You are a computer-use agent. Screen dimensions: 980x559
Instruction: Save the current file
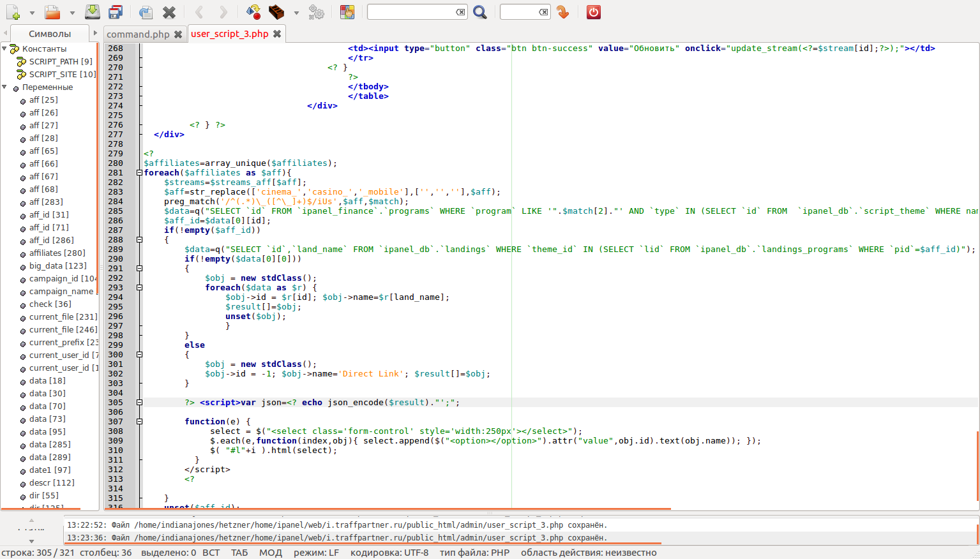tap(92, 11)
